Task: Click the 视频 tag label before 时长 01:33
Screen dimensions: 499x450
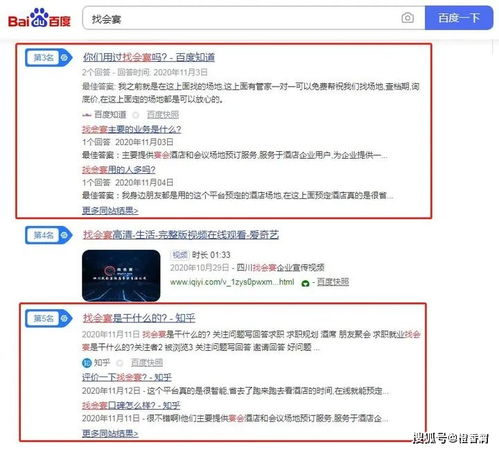Action: tap(180, 255)
